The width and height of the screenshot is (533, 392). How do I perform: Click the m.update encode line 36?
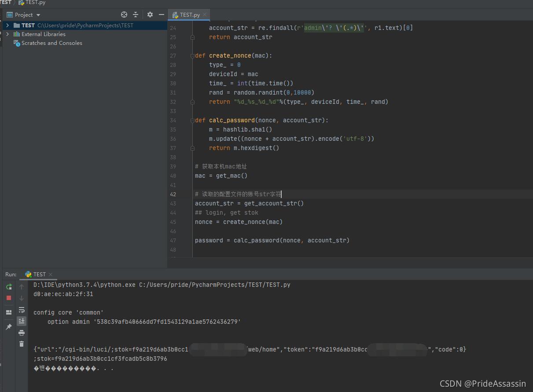click(x=291, y=139)
